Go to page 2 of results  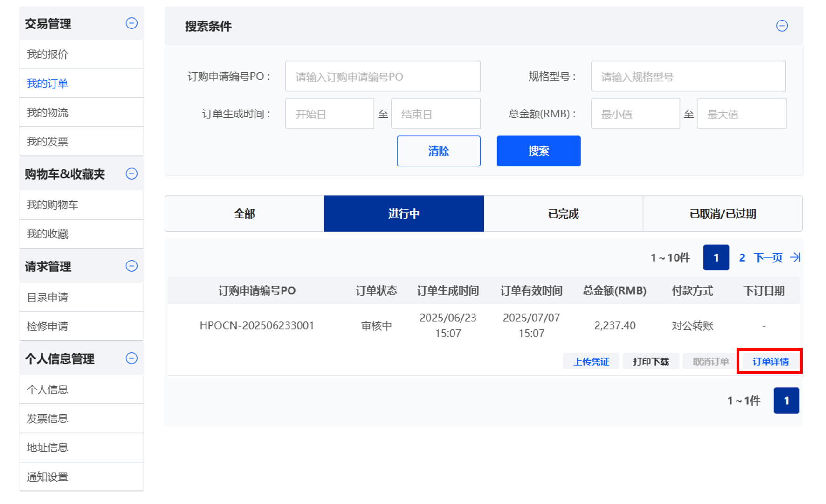coord(742,257)
